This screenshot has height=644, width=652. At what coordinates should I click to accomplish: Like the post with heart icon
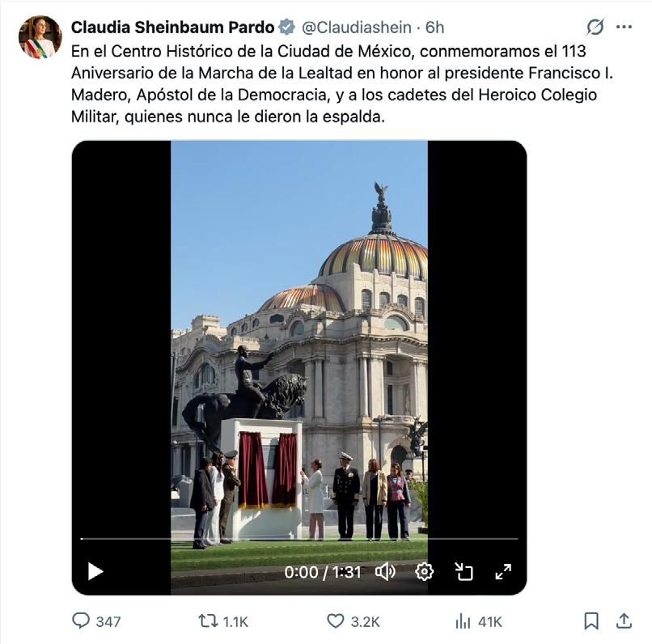(335, 621)
